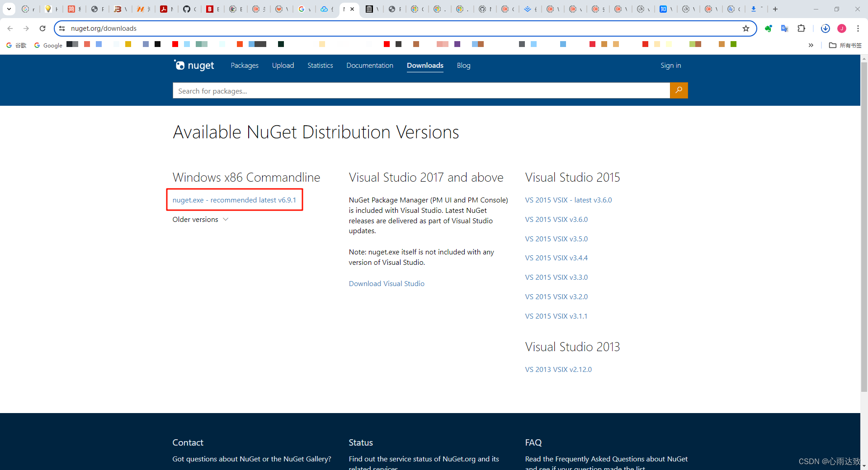Image resolution: width=868 pixels, height=470 pixels.
Task: Open the Google Translate extension icon
Action: [785, 28]
